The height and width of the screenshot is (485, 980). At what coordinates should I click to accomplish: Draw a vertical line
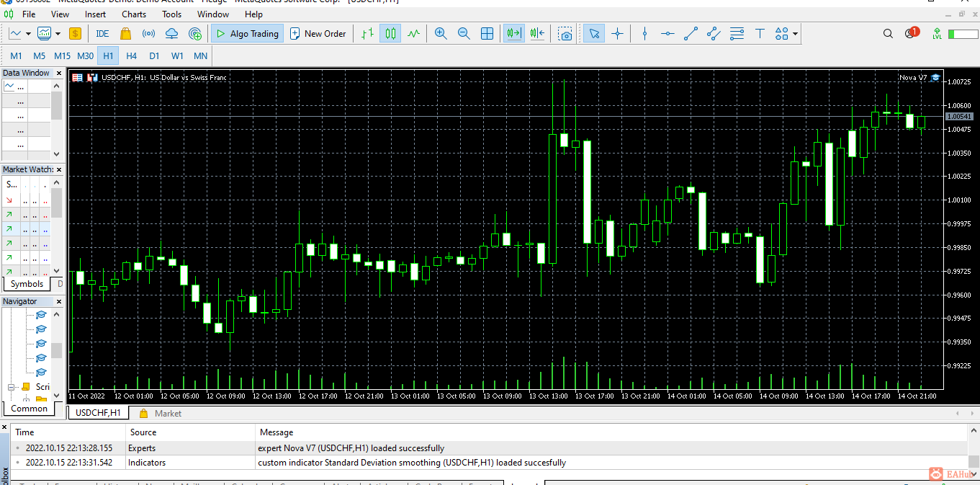click(644, 33)
